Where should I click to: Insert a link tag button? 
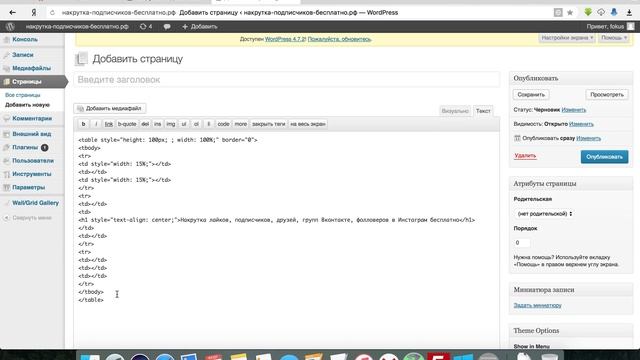coord(109,124)
